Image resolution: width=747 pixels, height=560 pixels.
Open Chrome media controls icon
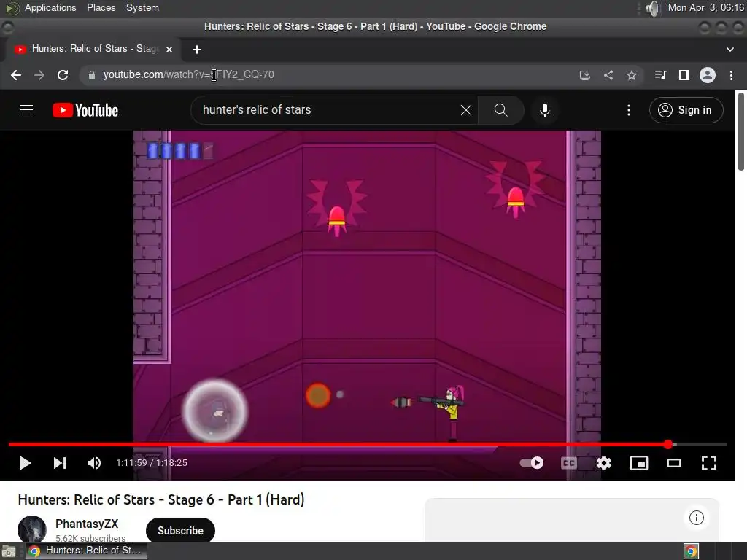(660, 75)
